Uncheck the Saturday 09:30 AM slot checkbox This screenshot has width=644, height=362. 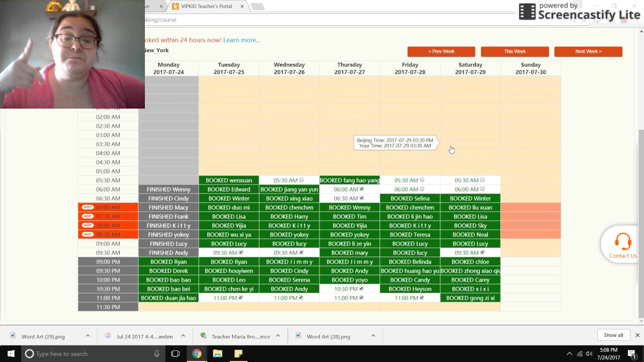coord(482,252)
